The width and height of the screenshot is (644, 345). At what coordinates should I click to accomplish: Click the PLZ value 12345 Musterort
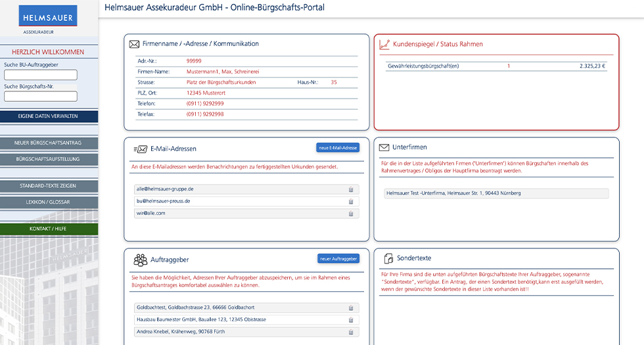206,93
